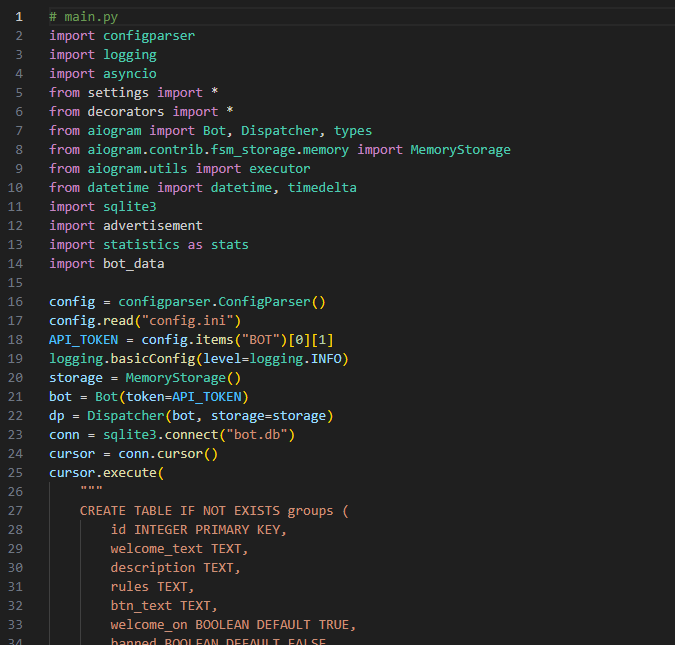Click 'ConfigParser' on line 16
Image resolution: width=675 pixels, height=645 pixels.
264,301
